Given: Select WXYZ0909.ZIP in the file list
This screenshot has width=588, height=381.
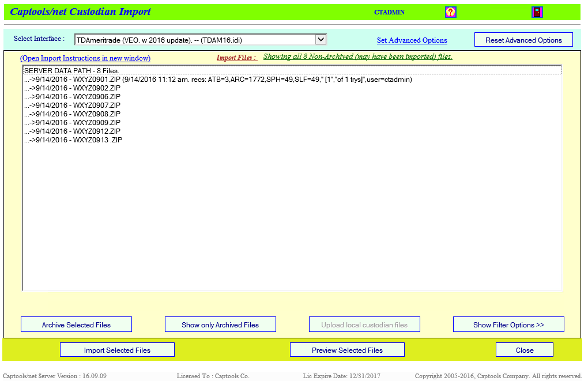Looking at the screenshot, I should [96, 123].
